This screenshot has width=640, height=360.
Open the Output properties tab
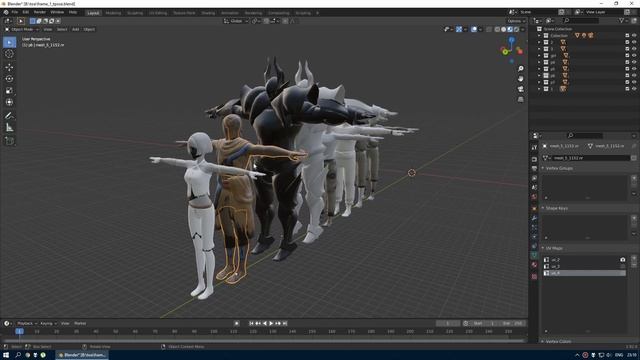point(534,168)
